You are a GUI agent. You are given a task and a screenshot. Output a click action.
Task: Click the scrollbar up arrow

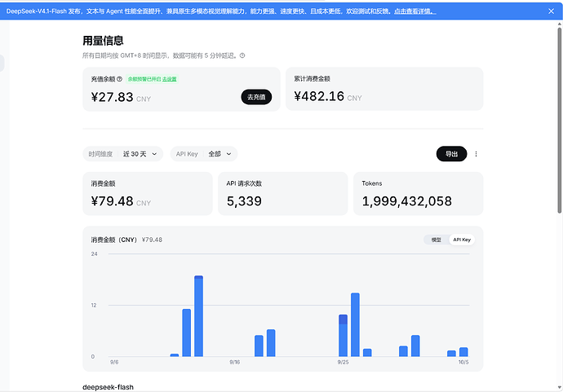[560, 24]
